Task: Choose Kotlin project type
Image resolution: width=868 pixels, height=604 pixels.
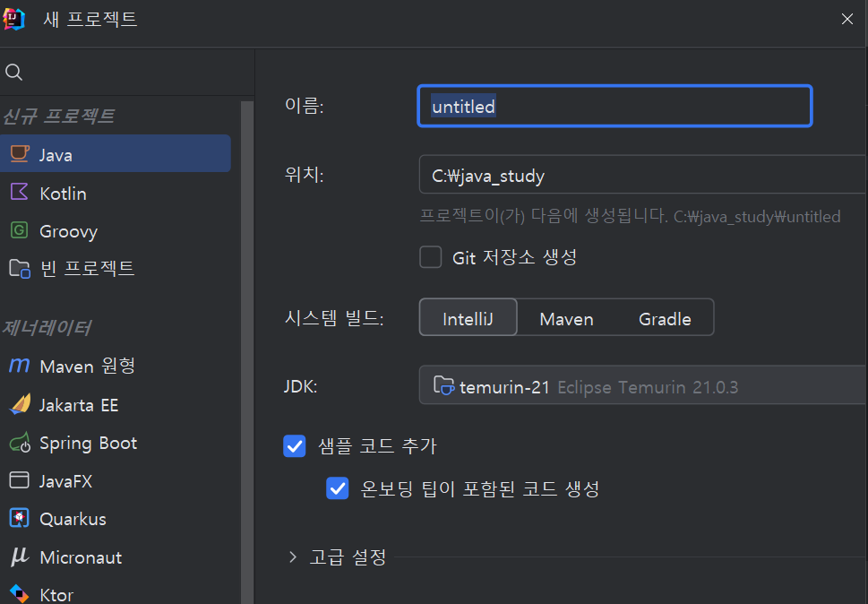Action: [x=116, y=193]
